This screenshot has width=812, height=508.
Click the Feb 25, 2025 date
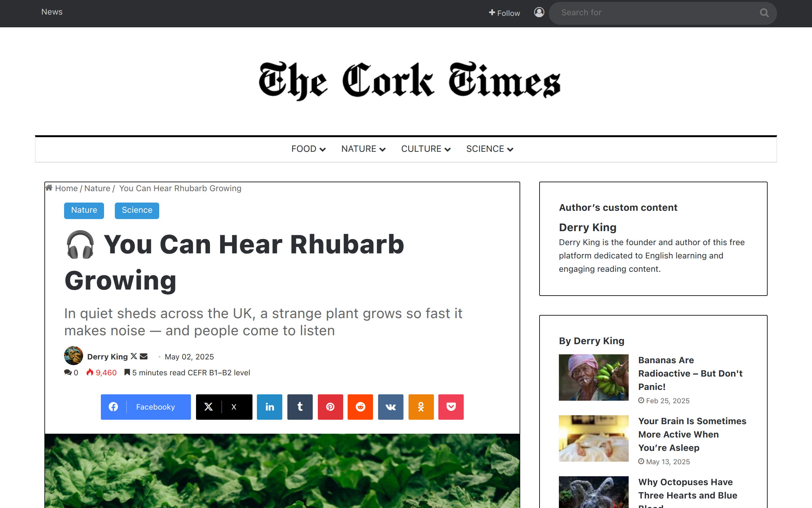667,400
